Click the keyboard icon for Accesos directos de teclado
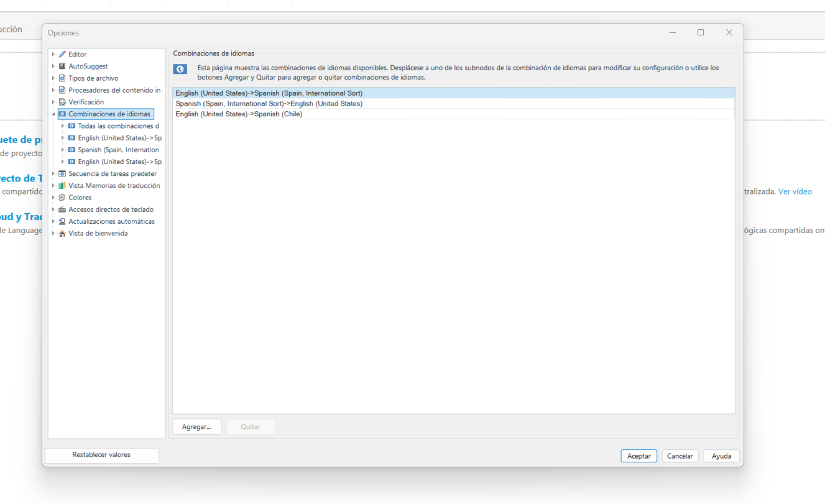 (x=62, y=209)
